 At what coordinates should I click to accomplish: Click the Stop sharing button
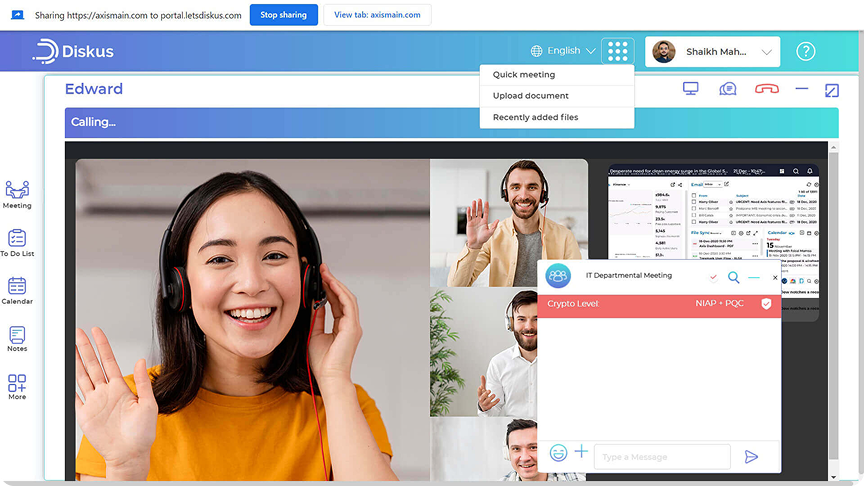coord(283,15)
